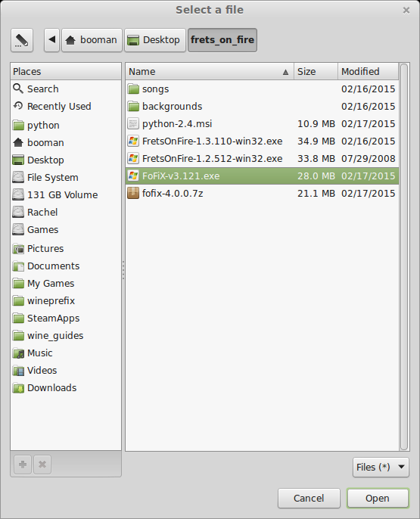Click the 10.9 MB size cell
The height and width of the screenshot is (519, 420).
click(316, 124)
